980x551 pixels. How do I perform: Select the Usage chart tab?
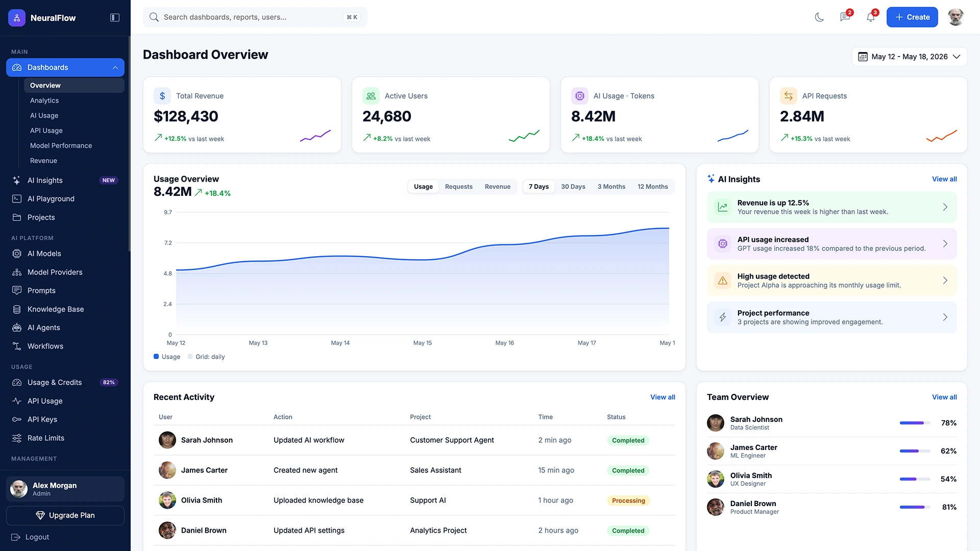click(x=423, y=187)
